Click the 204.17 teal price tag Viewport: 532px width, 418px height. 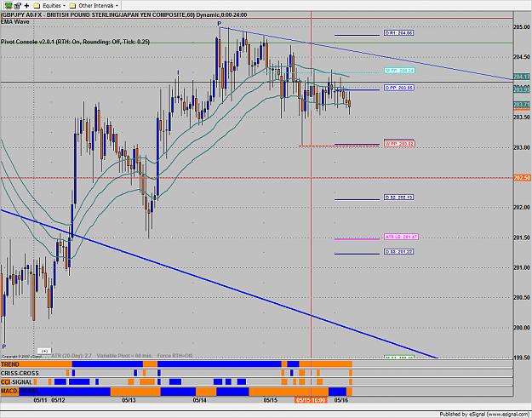[522, 77]
